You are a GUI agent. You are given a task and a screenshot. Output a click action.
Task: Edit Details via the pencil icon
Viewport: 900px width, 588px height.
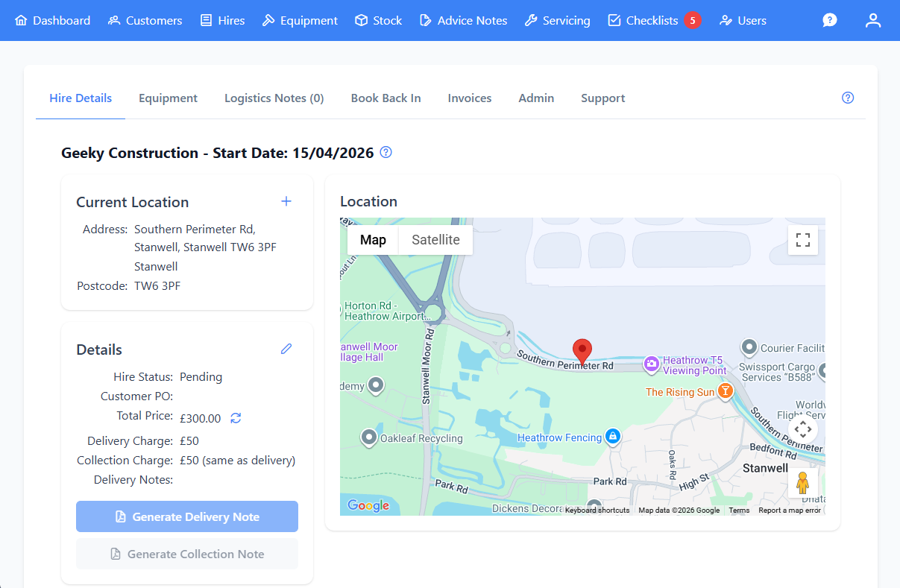286,348
